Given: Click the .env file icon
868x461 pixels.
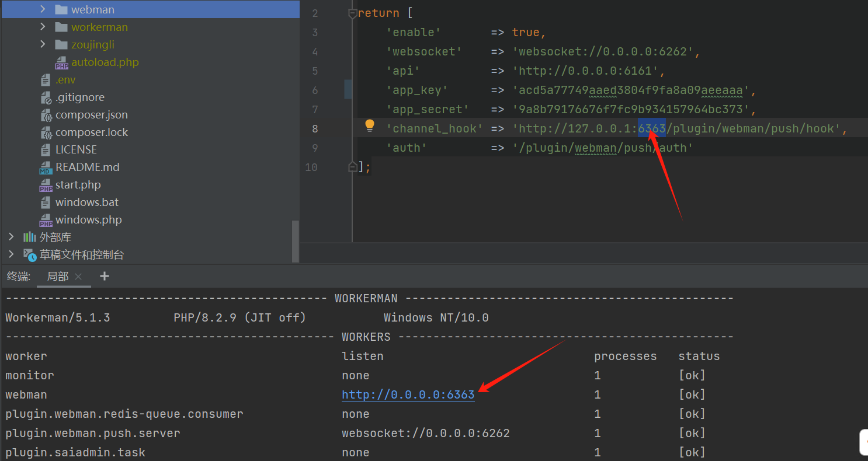Looking at the screenshot, I should (x=46, y=79).
